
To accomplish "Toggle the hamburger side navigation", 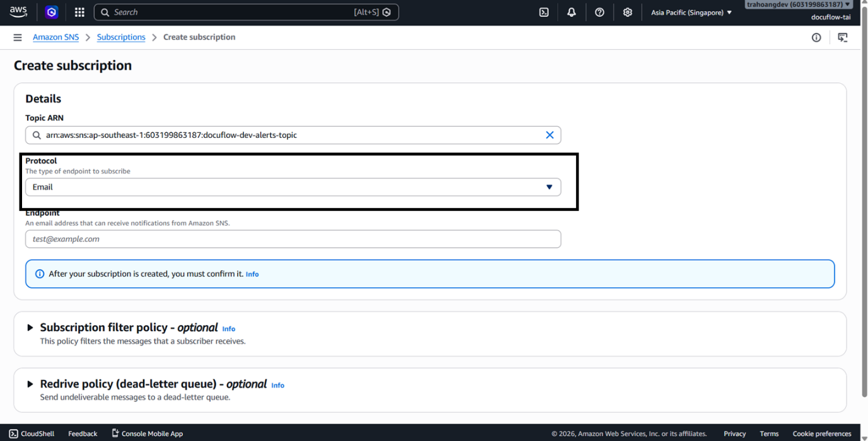I will coord(18,37).
